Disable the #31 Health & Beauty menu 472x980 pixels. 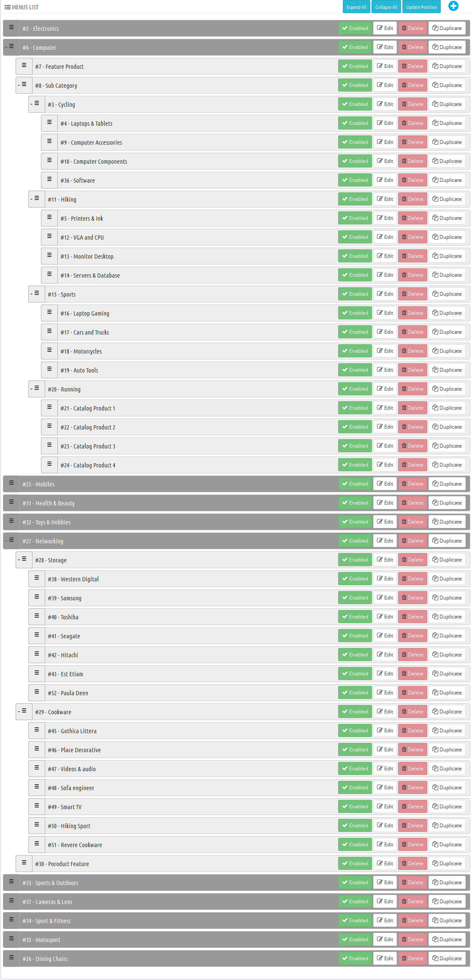(355, 503)
